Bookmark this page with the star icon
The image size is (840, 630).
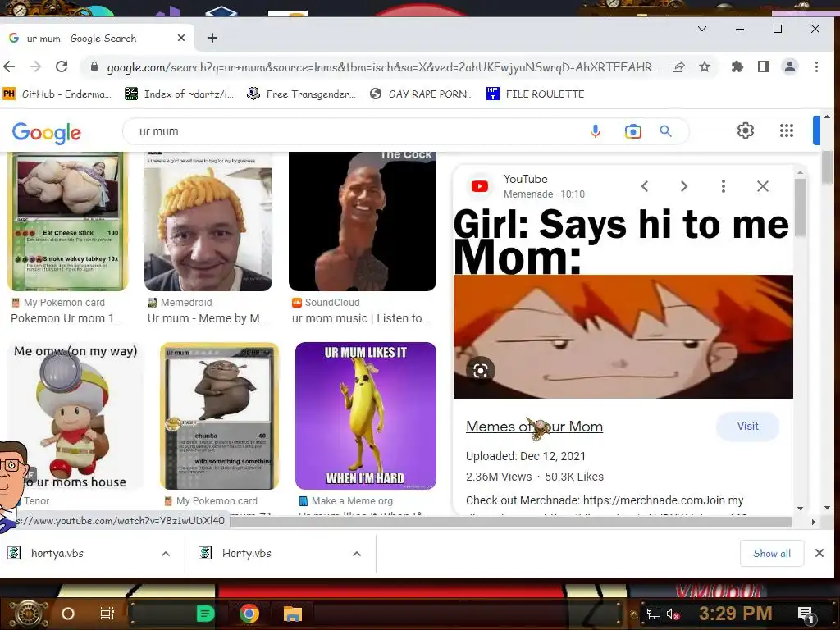705,66
